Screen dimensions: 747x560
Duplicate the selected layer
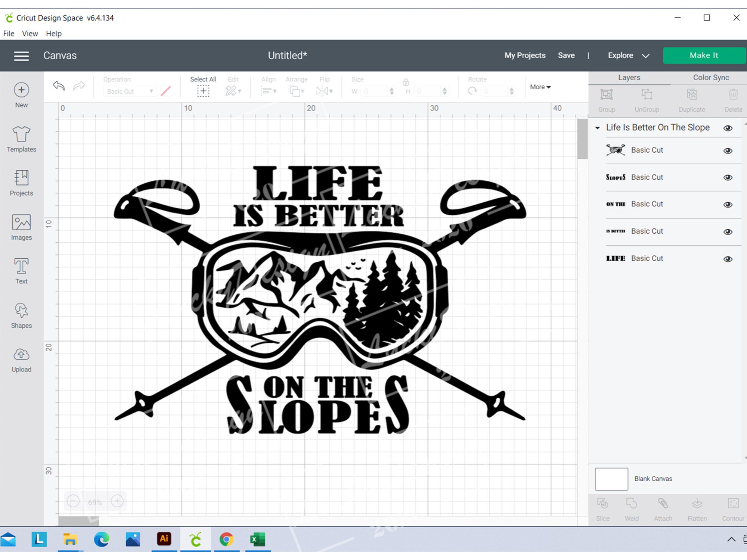(692, 99)
